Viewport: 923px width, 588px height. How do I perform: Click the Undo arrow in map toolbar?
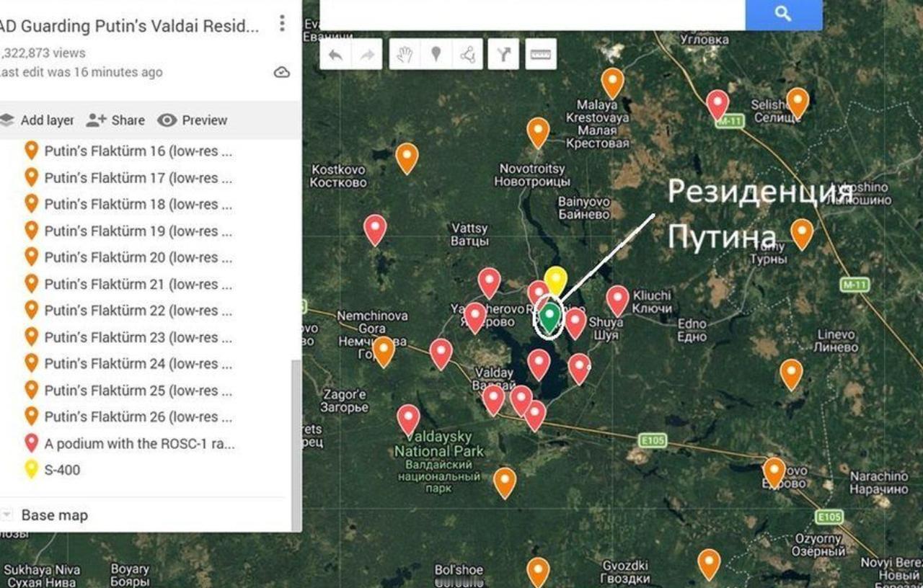[335, 54]
